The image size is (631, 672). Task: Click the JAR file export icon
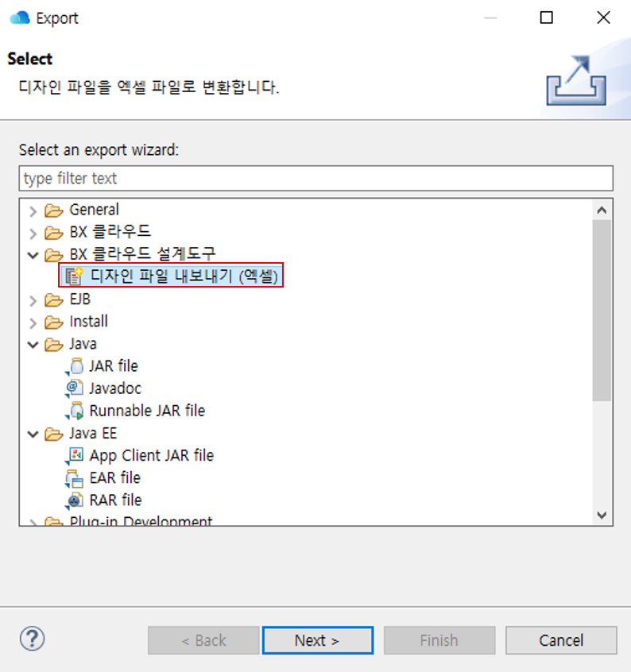point(75,366)
